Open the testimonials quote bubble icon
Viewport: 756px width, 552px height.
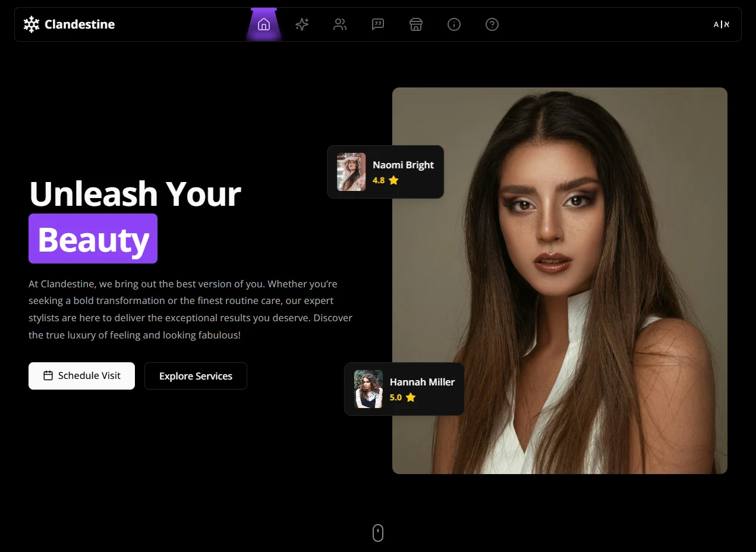pyautogui.click(x=378, y=24)
